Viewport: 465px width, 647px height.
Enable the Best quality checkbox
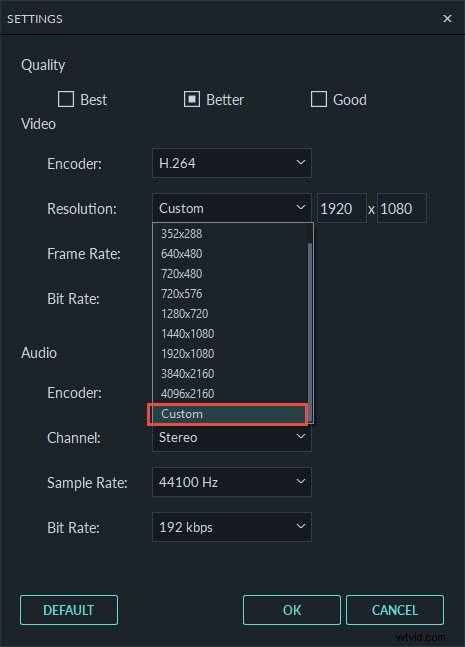tap(66, 99)
